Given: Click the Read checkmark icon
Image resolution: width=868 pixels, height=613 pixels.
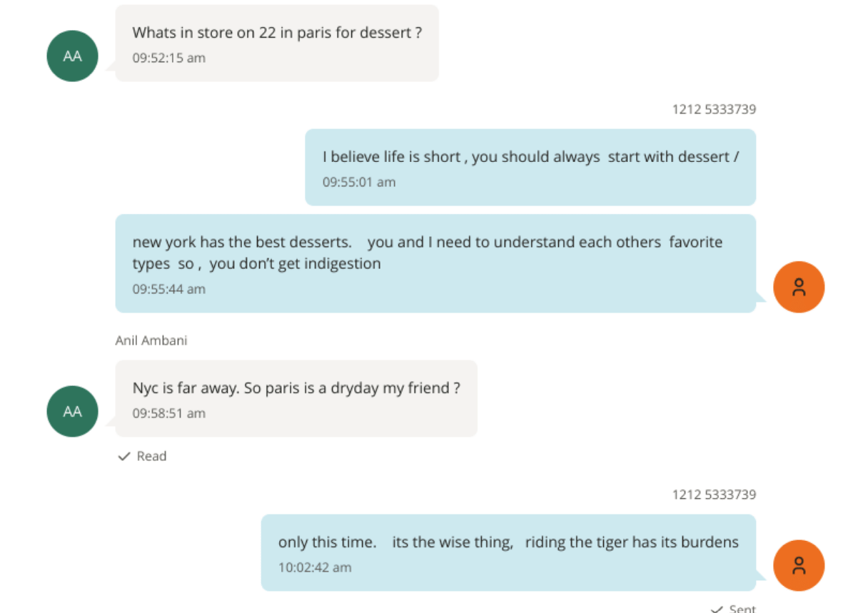Looking at the screenshot, I should click(124, 455).
